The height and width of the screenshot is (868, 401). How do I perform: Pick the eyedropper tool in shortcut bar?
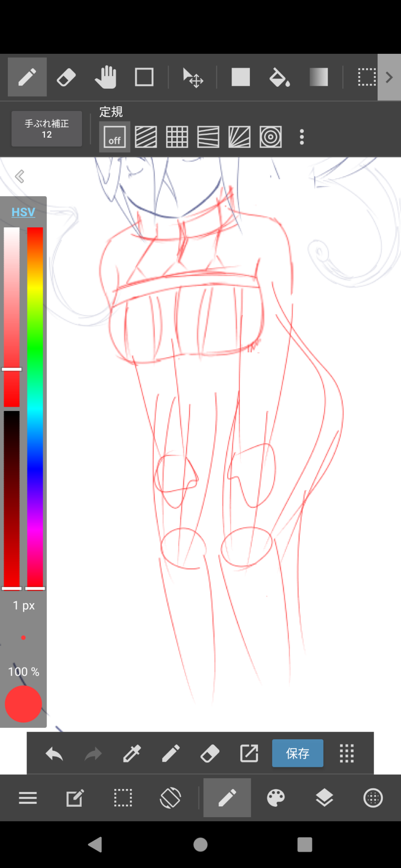(132, 754)
